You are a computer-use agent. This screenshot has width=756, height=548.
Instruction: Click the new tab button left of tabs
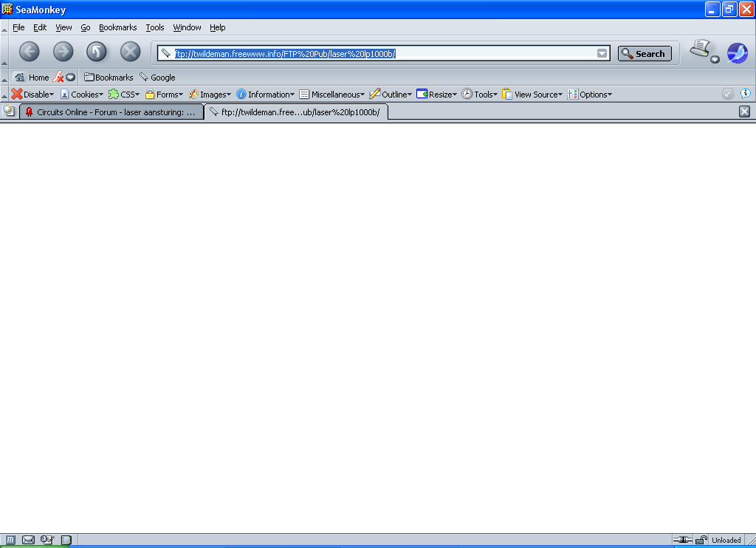click(x=9, y=112)
